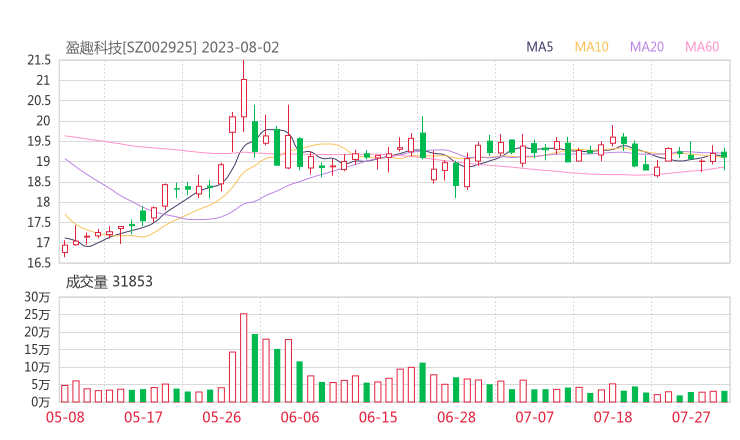Click the 17.5 price axis label
The height and width of the screenshot is (440, 740).
tap(39, 222)
